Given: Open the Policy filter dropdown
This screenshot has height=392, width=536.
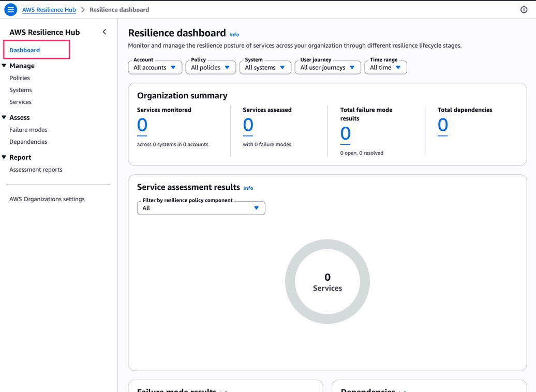Looking at the screenshot, I should [211, 67].
